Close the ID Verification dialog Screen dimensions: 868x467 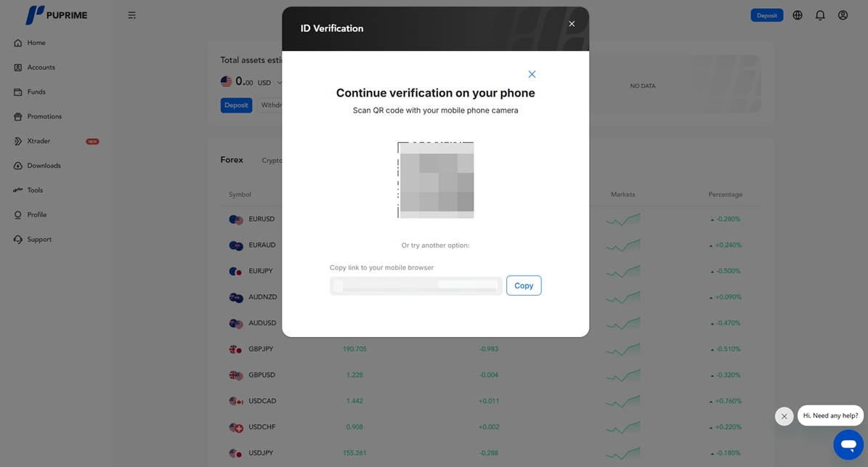point(572,24)
